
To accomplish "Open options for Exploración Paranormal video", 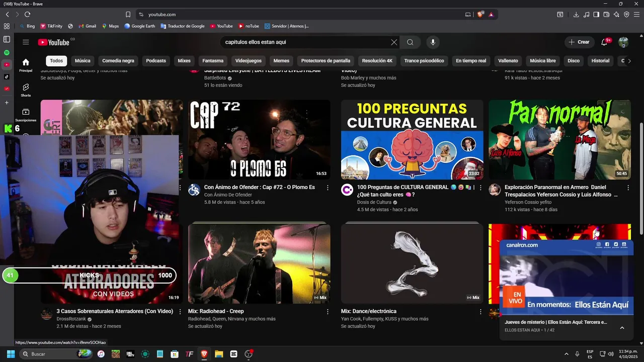I will 628,188.
